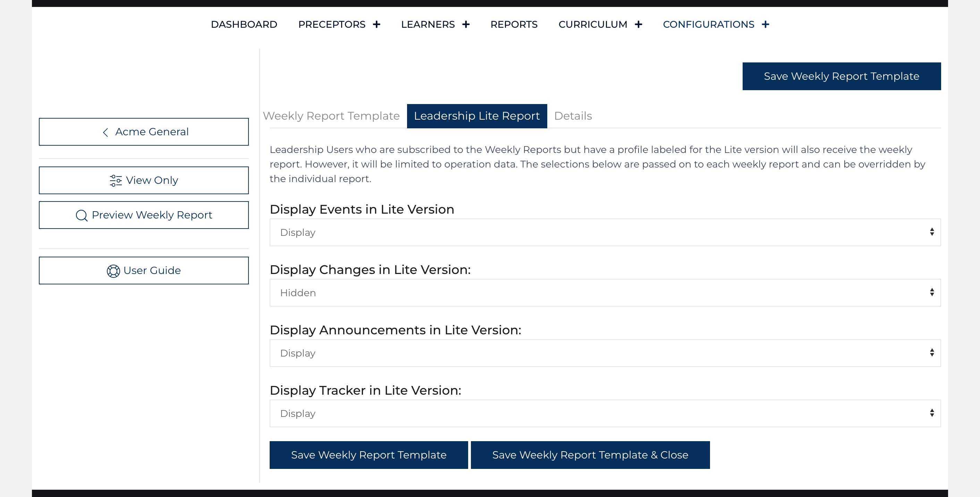Switch to the Weekly Report Template tab

pos(331,116)
